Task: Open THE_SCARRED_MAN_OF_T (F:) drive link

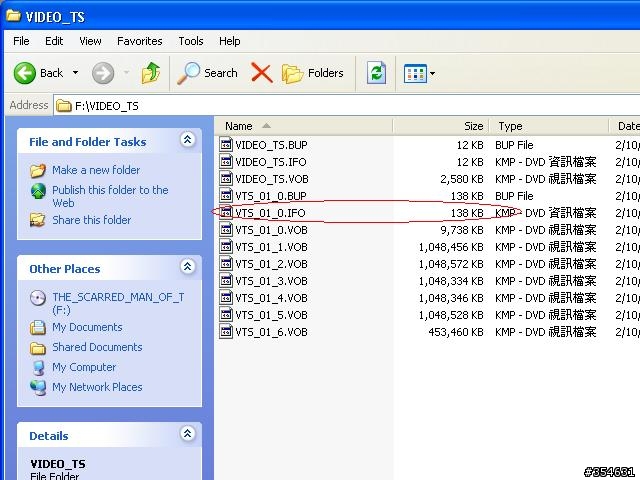Action: tap(118, 303)
